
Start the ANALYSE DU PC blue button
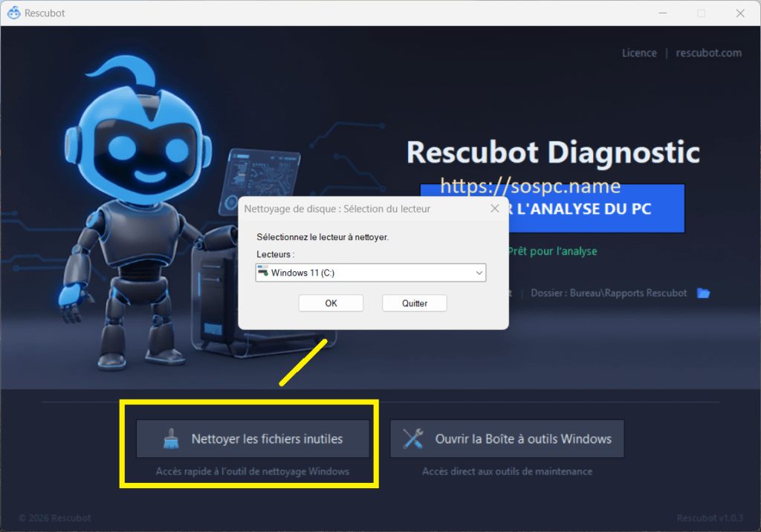click(x=596, y=209)
